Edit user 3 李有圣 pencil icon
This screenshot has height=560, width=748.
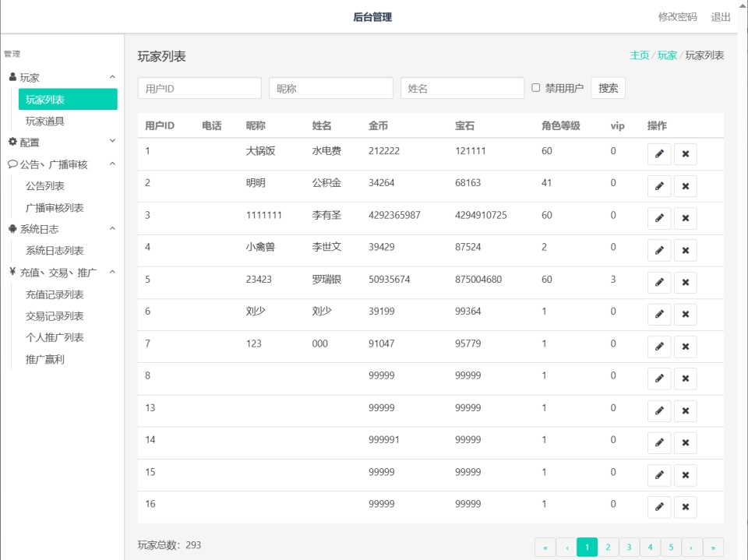coord(659,218)
